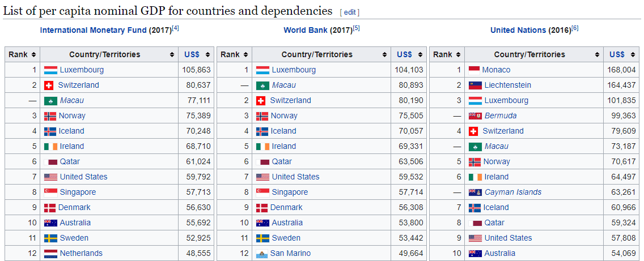Image resolution: width=644 pixels, height=261 pixels.
Task: Open United Nations heading link
Action: coord(518,31)
